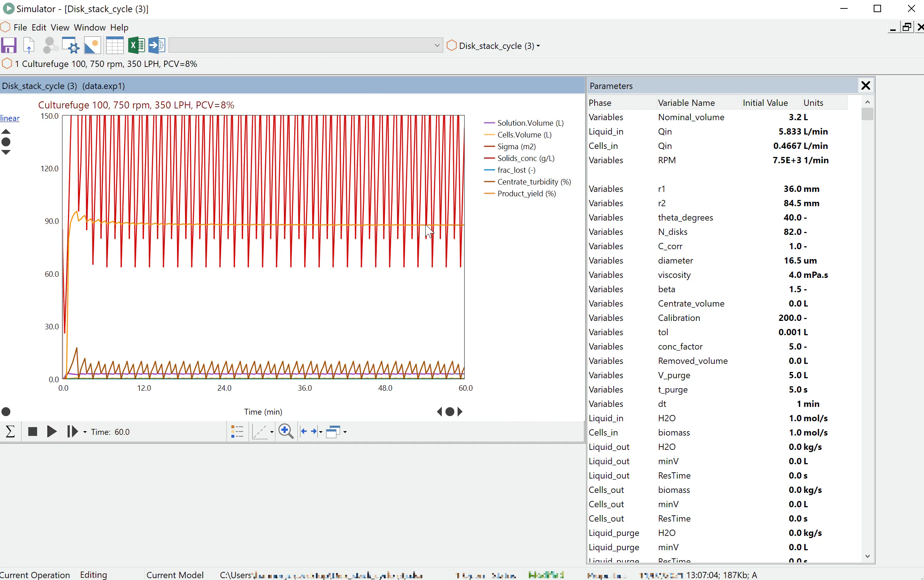
Task: Click the Parameters panel scroll down arrow
Action: (868, 556)
